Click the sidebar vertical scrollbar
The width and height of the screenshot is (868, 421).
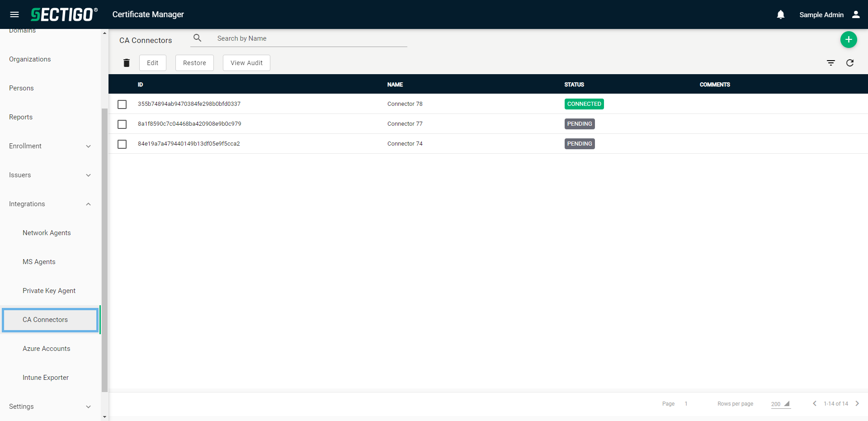pos(104,250)
